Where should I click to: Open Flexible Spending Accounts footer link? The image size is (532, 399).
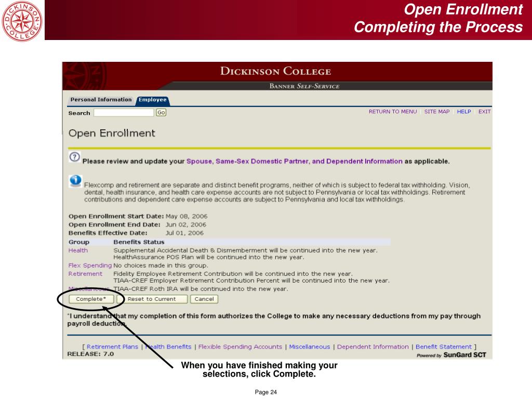click(x=240, y=347)
